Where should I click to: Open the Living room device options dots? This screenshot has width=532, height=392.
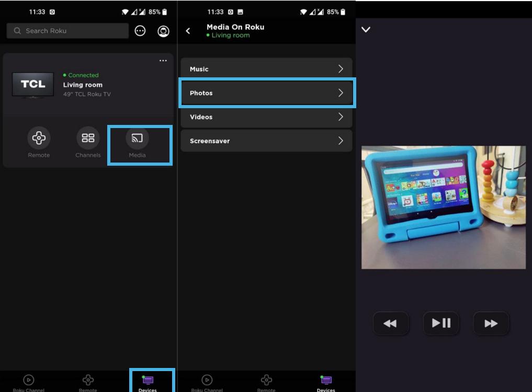click(163, 61)
